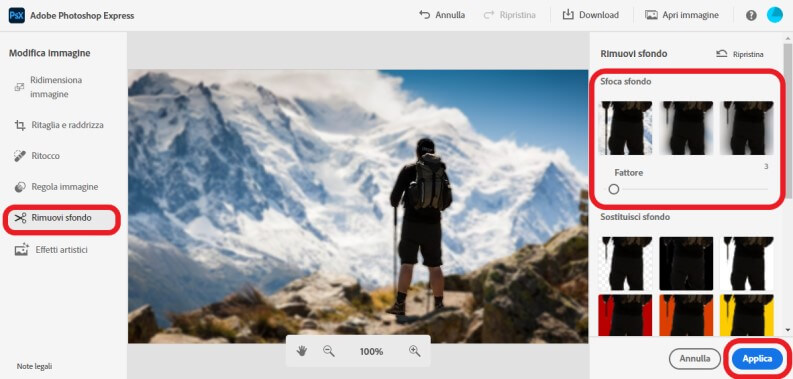Screen dimensions: 793x379
Task: Click Apri immagine label in top bar
Action: click(x=690, y=15)
